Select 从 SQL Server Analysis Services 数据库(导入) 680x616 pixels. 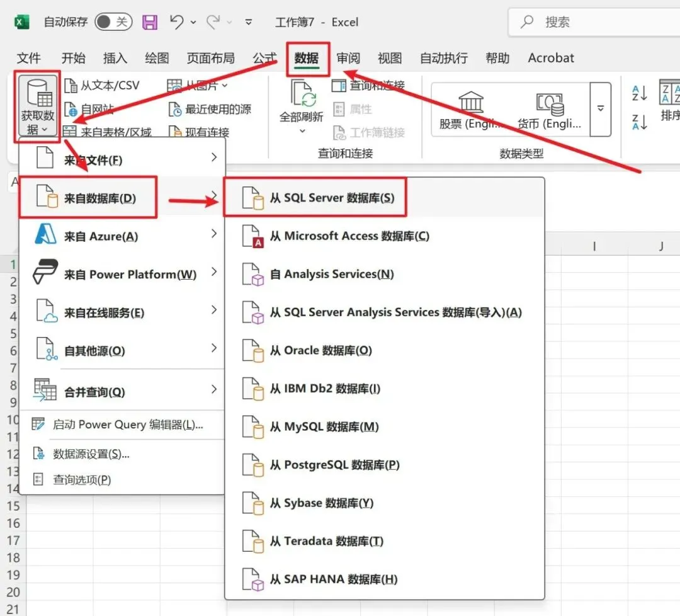coord(385,312)
